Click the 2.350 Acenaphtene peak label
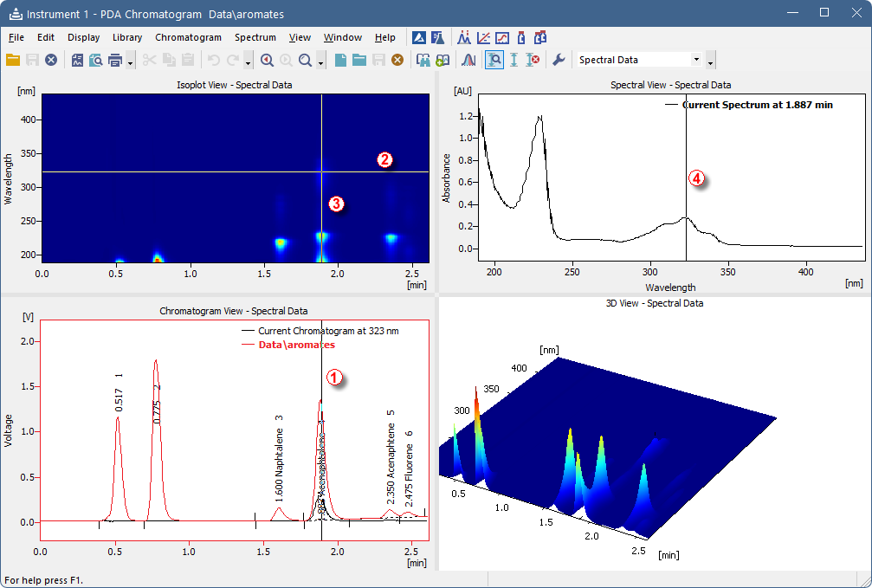The height and width of the screenshot is (588, 872). click(391, 457)
